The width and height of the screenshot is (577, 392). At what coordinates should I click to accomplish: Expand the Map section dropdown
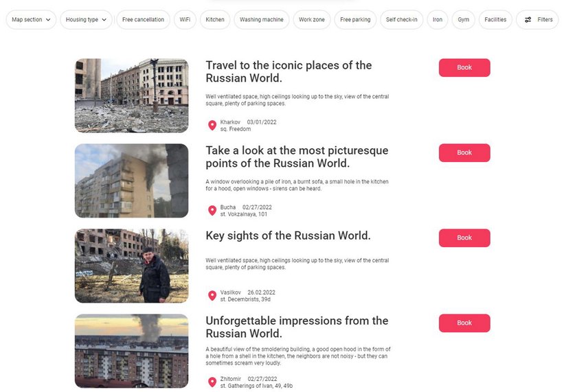[x=31, y=19]
